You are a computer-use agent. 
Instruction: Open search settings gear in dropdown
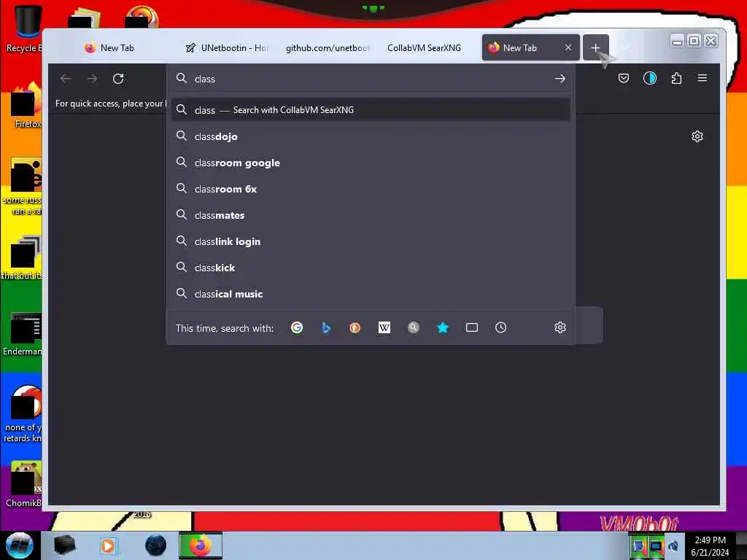tap(560, 327)
